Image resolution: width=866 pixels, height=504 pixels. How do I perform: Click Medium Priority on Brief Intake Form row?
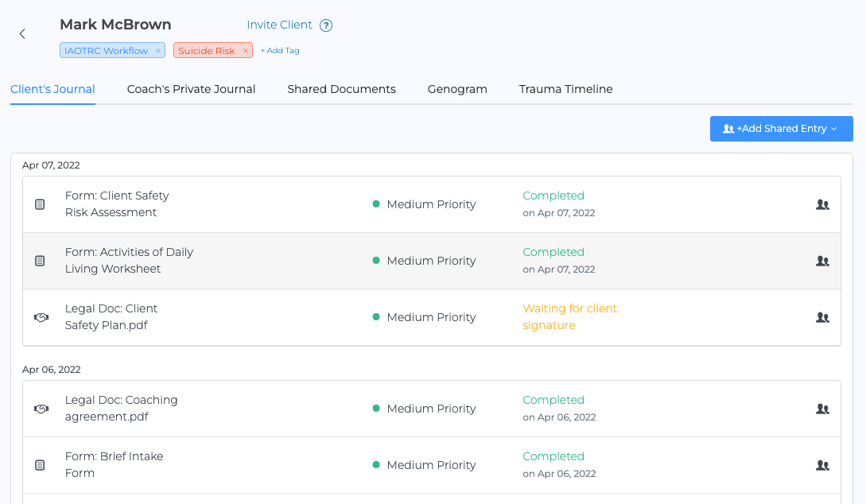pyautogui.click(x=431, y=465)
